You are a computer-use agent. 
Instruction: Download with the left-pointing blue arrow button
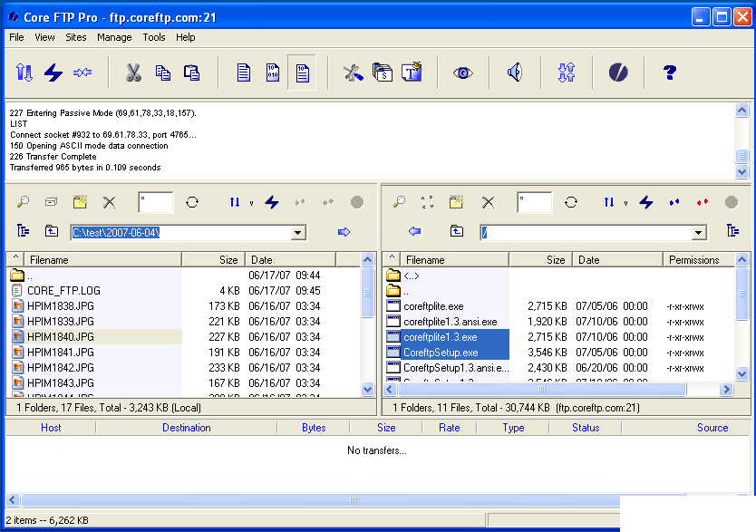coord(414,231)
